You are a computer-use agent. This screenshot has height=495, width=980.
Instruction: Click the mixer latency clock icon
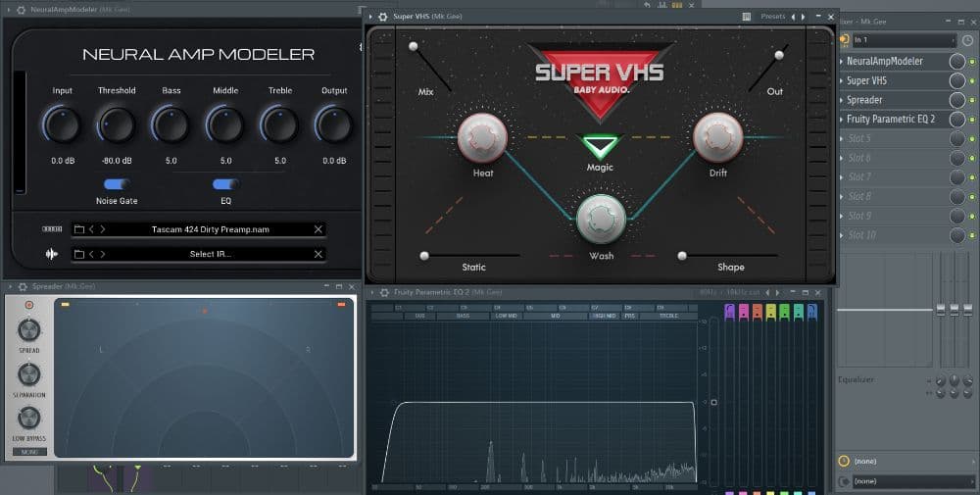click(967, 40)
